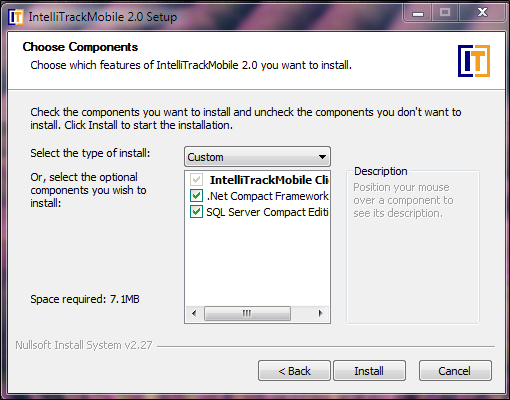Click right arrow of components scrollbar
510x400 pixels.
320,313
